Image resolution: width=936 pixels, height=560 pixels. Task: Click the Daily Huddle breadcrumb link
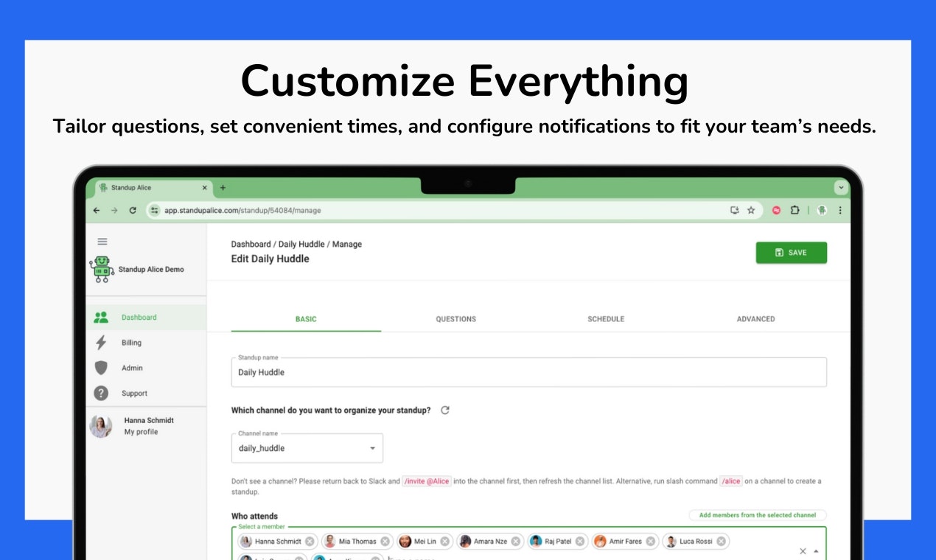click(x=301, y=244)
